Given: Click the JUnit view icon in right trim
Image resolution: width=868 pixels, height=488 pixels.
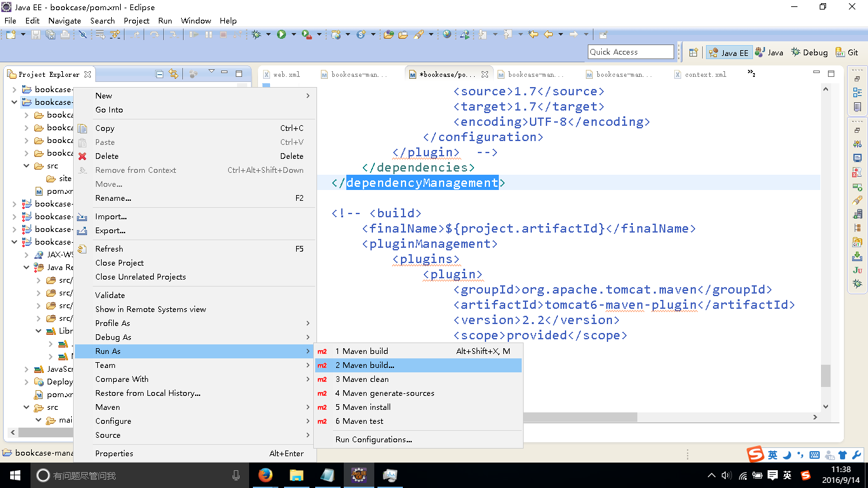Looking at the screenshot, I should click(857, 270).
